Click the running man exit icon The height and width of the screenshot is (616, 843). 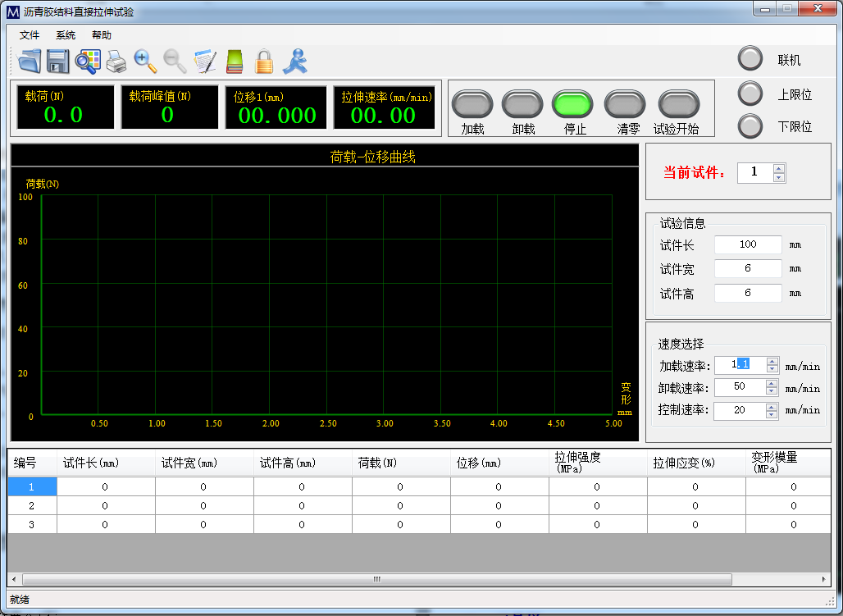point(295,61)
